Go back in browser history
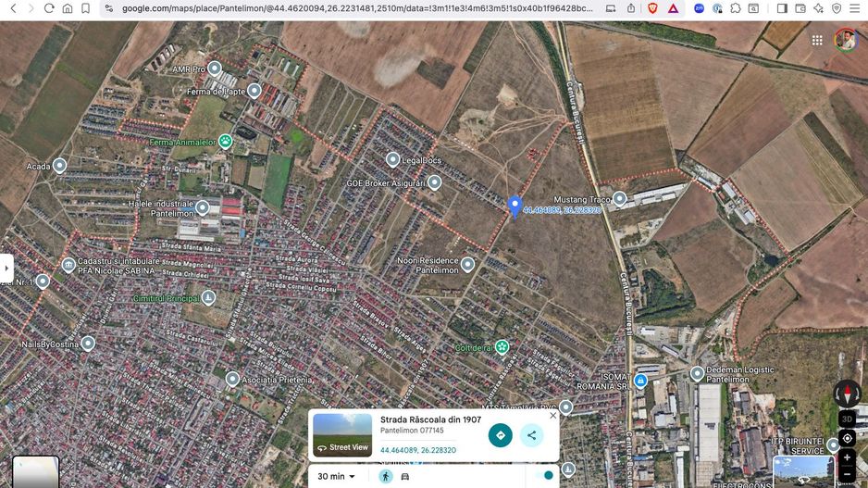The image size is (868, 488). tap(13, 8)
